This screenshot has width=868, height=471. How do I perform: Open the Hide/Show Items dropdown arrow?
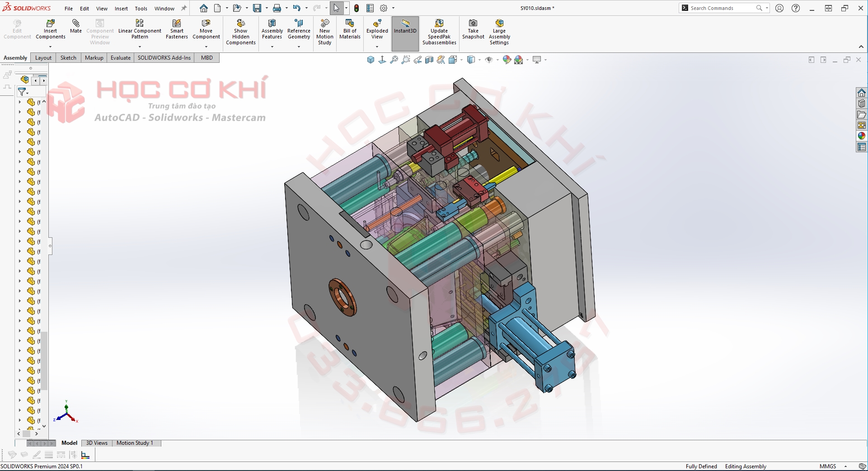coord(497,60)
